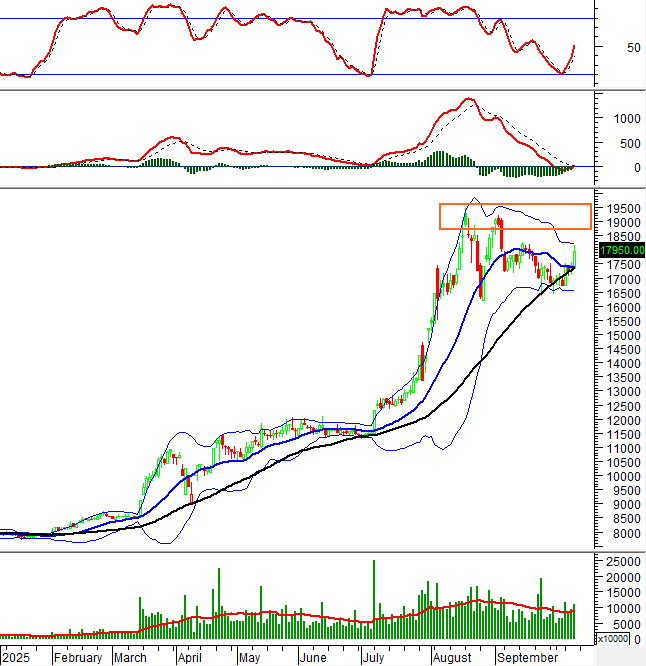Click the x10000 volume multiplier label
The width and height of the screenshot is (646, 666).
click(612, 638)
